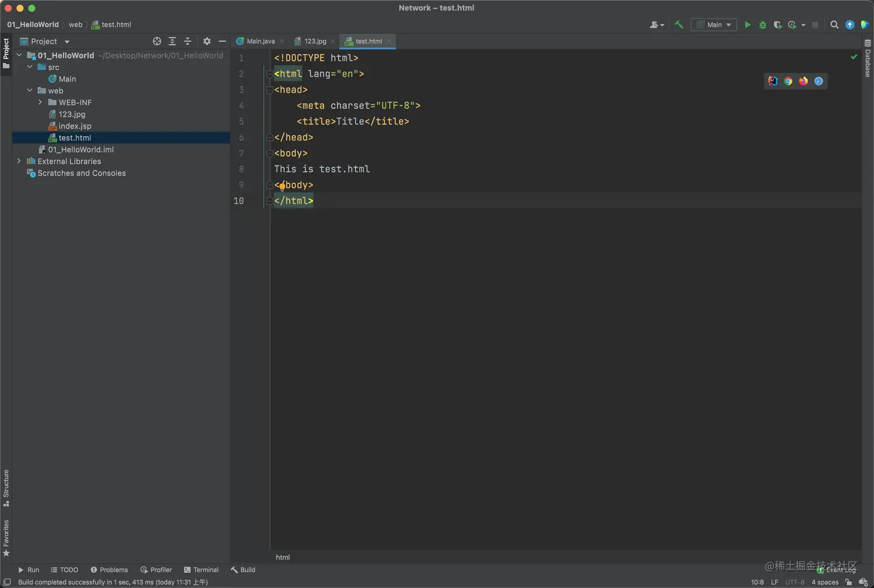Close the Main.java tab

(282, 42)
